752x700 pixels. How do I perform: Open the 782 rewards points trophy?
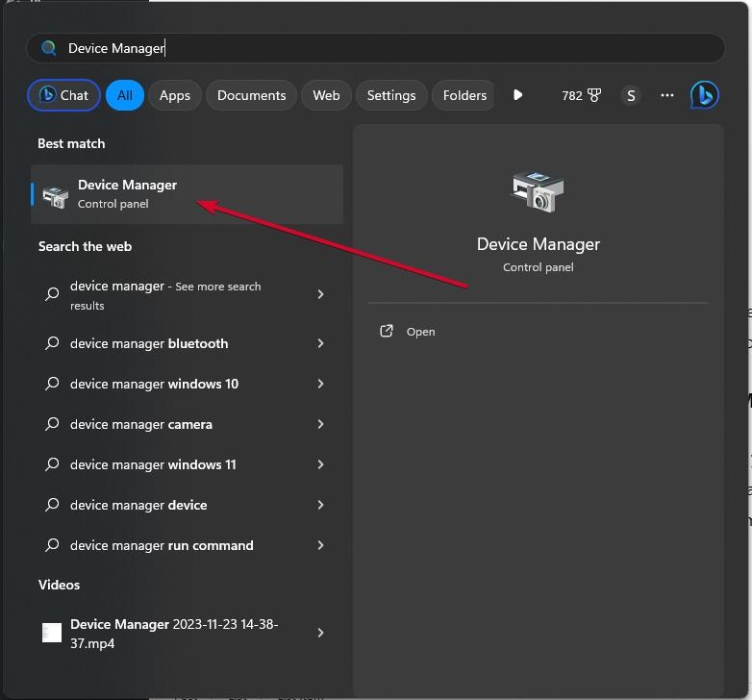581,95
